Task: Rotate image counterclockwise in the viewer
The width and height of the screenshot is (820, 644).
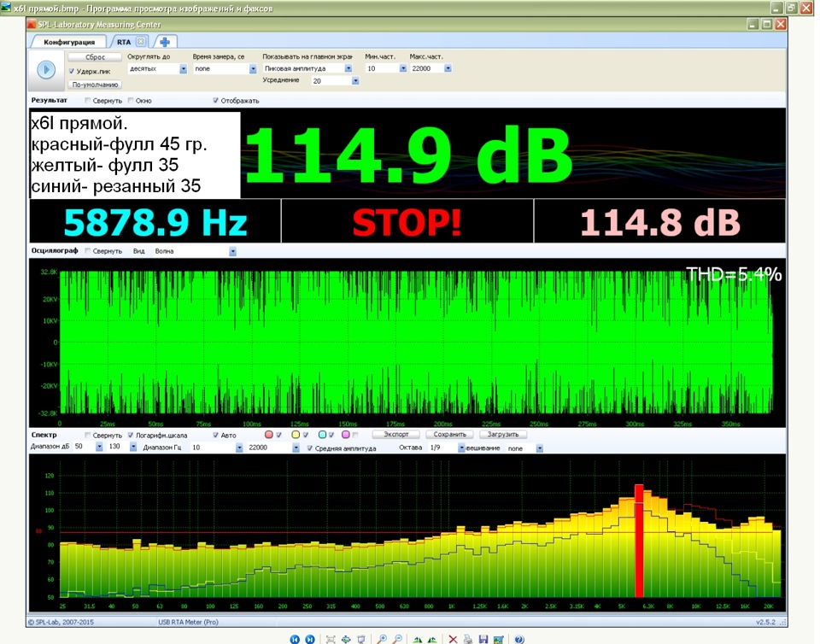Action: click(x=432, y=639)
